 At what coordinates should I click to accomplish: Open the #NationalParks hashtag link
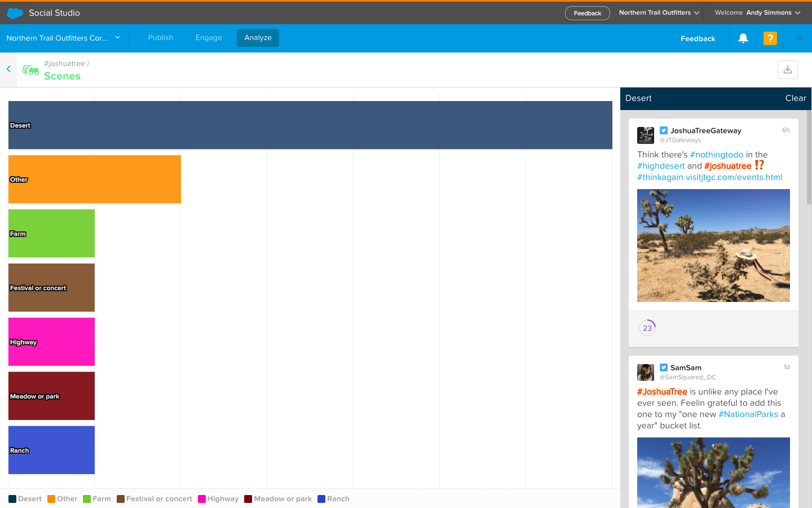[748, 414]
